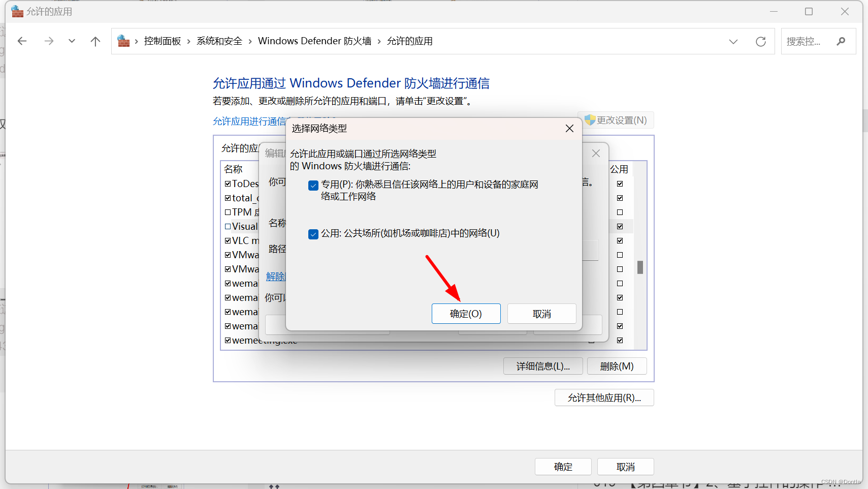Open the address bar history dropdown
Image resolution: width=868 pixels, height=489 pixels.
pyautogui.click(x=733, y=42)
